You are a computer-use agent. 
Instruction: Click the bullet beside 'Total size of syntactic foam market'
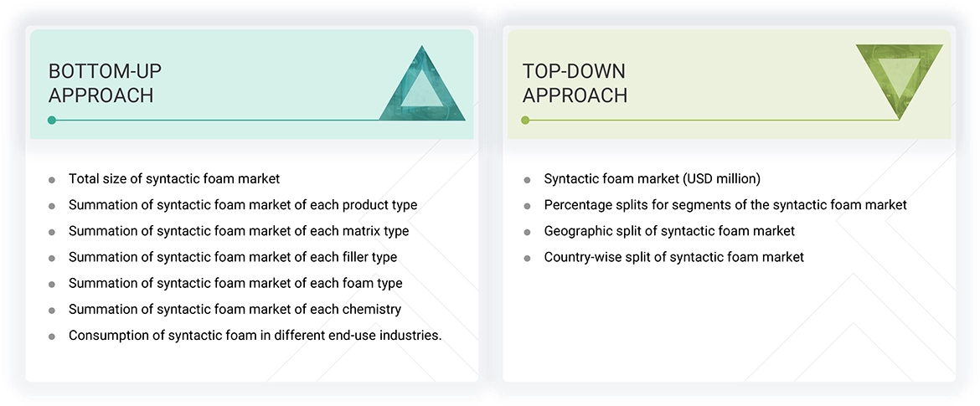click(52, 179)
